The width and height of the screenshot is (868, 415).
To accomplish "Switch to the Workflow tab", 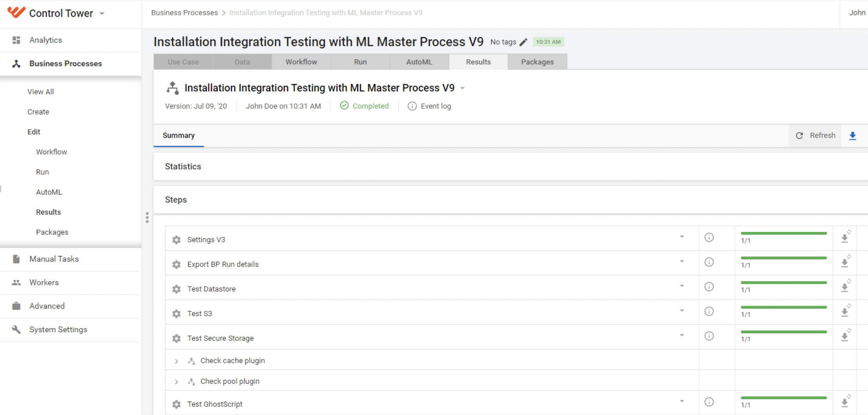I will 301,62.
